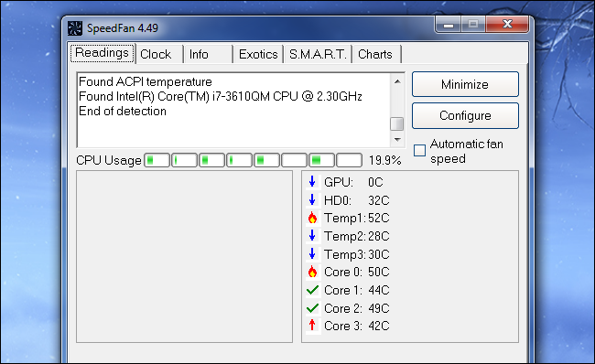Viewport: 595px width, 364px height.
Task: Click the flame icon beside Core 0
Action: (x=312, y=272)
